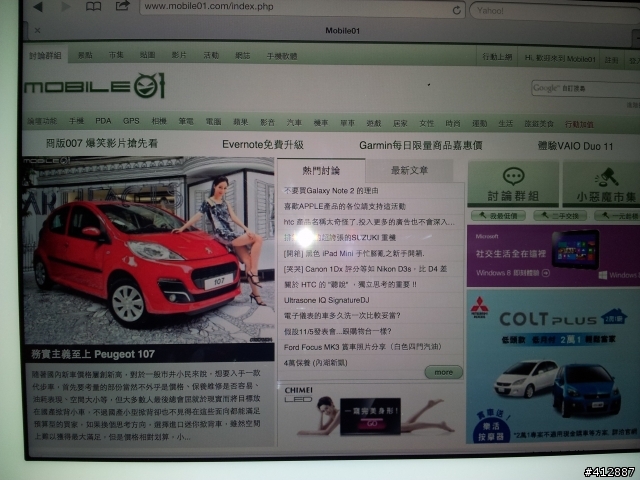Open the 機車 category menu
640x480 pixels.
320,122
